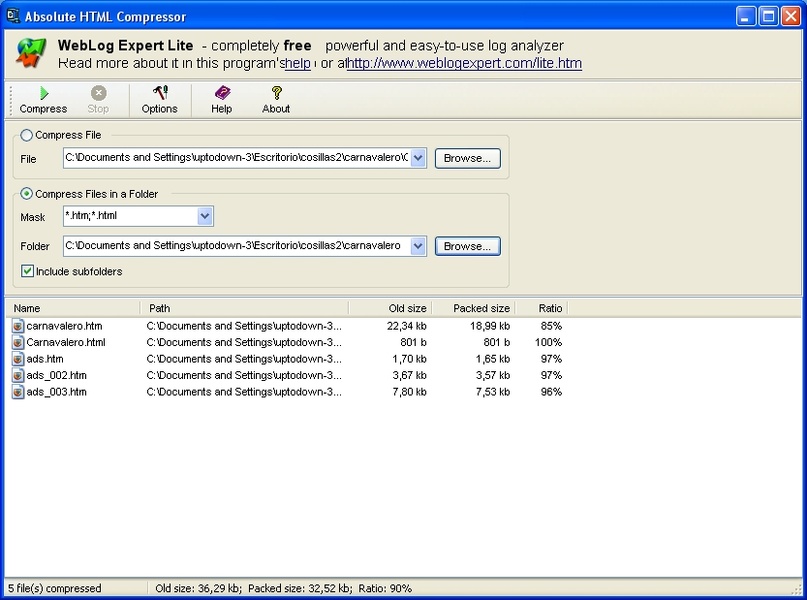Open the help link in the banner
807x600 pixels.
297,63
